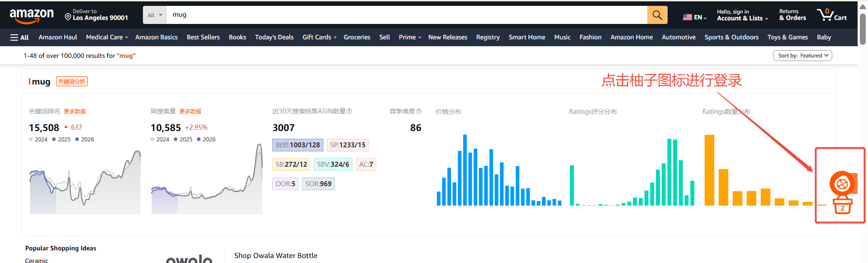Click the location pin Deliver to Los Angeles
This screenshot has width=868, height=263.
pos(96,15)
